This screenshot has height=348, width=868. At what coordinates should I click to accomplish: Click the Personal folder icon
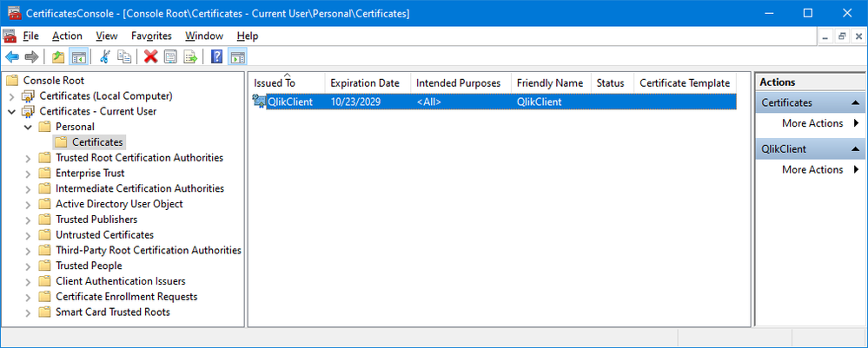(45, 127)
